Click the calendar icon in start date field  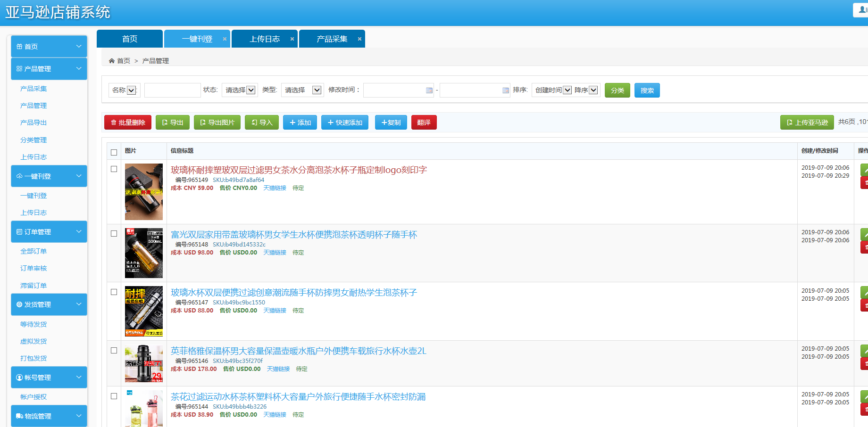point(429,90)
